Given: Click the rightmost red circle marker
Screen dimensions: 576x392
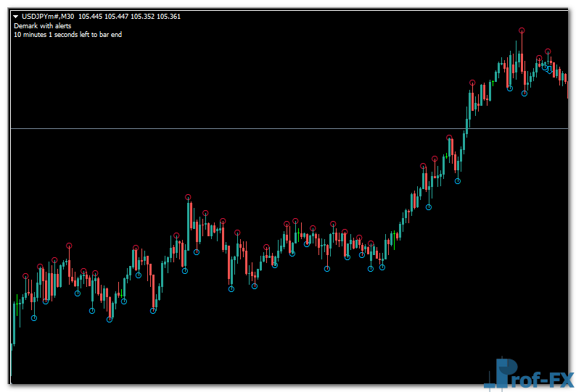Looking at the screenshot, I should (548, 51).
